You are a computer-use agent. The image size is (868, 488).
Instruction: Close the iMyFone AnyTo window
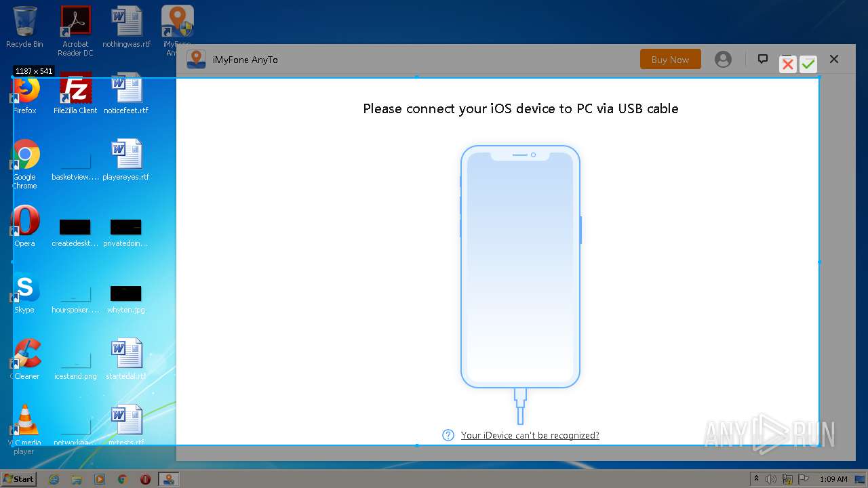click(x=834, y=59)
